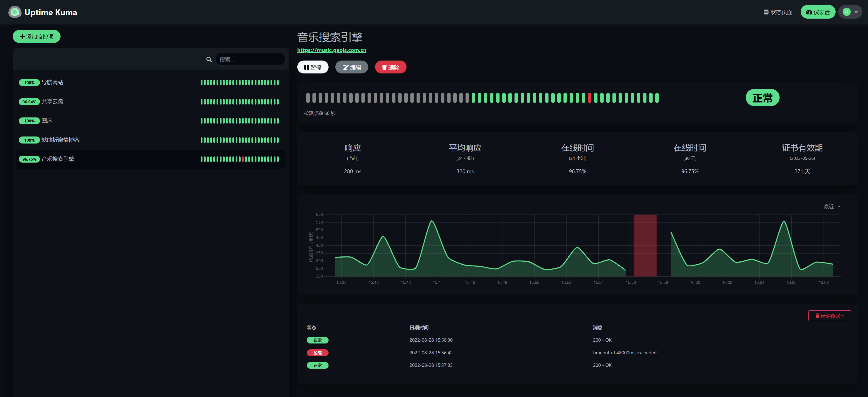
Task: Expand the user profile dropdown arrow
Action: click(856, 12)
